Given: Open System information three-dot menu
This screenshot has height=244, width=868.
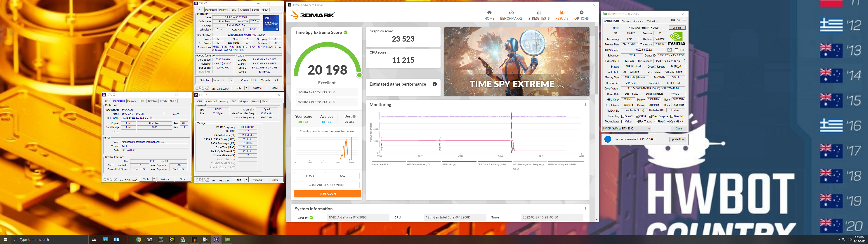Looking at the screenshot, I should 585,209.
